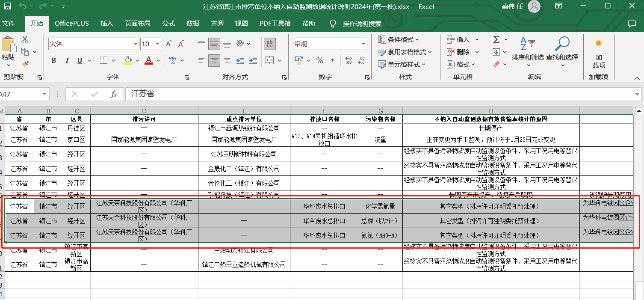
Task: Click the Undo arrow icon
Action: (23, 6)
